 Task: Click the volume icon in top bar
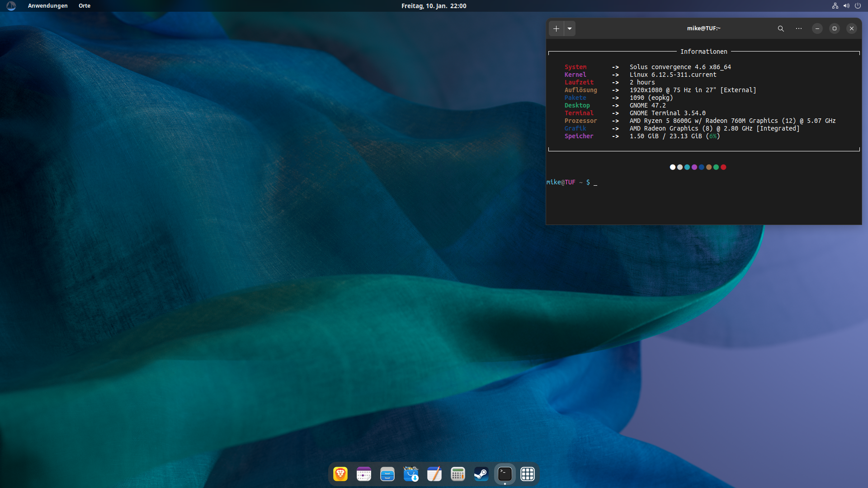pyautogui.click(x=846, y=6)
